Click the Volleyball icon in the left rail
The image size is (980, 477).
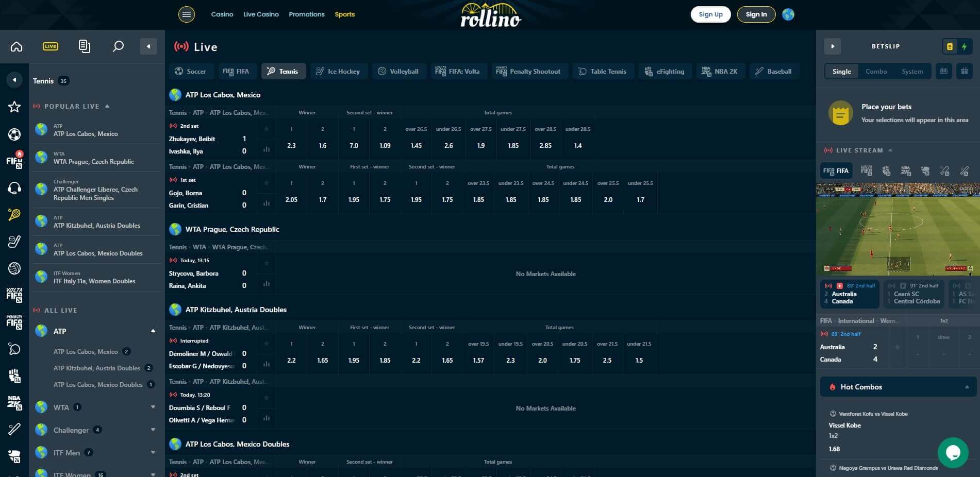coord(14,268)
